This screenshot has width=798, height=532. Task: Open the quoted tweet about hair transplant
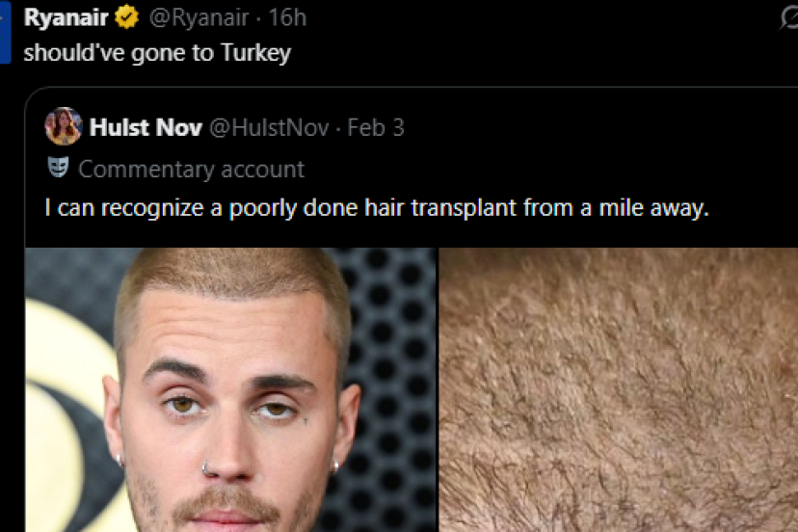coord(376,207)
